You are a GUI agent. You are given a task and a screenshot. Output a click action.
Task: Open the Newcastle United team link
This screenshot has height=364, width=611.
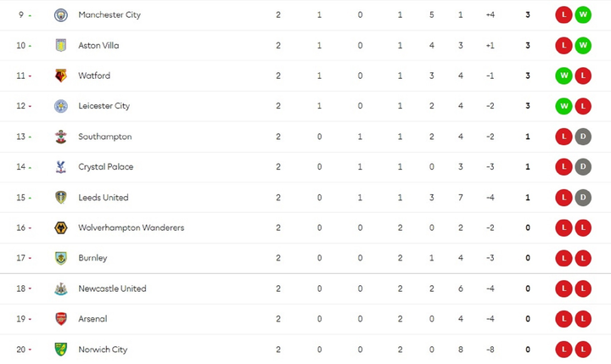[x=112, y=288]
